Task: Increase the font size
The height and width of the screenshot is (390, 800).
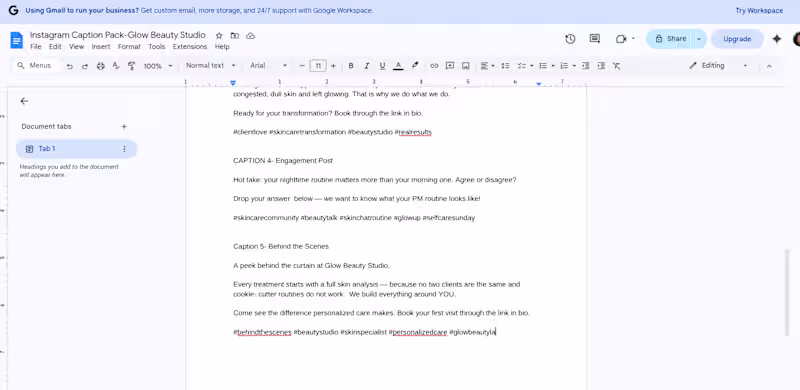Action: point(333,66)
